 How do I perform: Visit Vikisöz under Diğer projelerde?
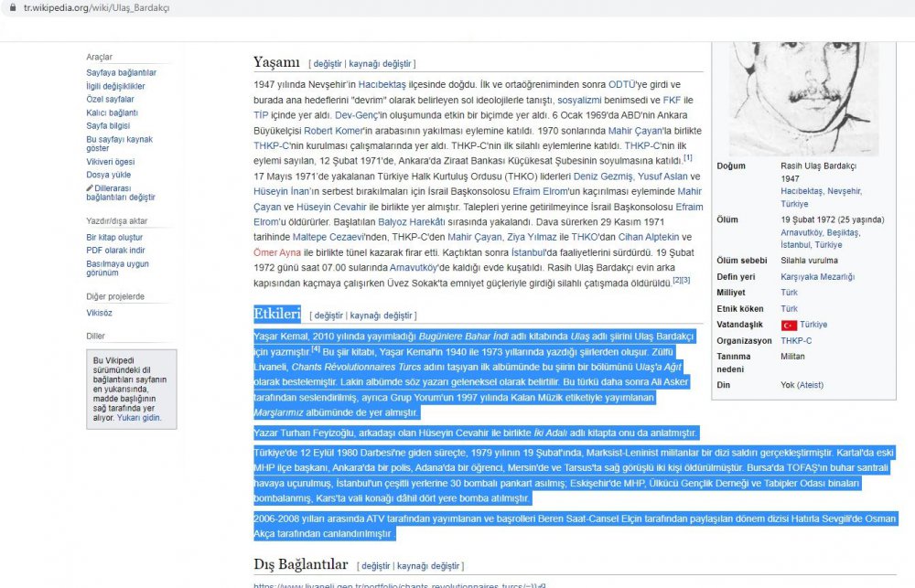(99, 313)
